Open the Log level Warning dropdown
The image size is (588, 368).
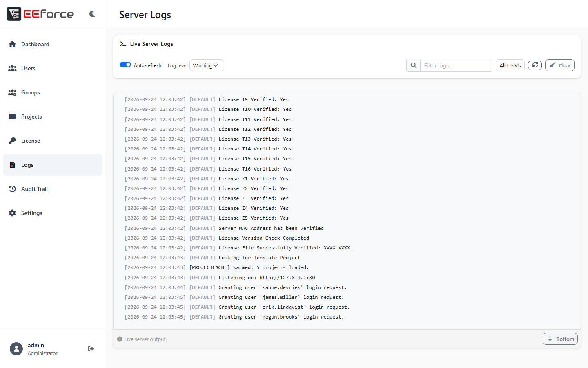click(207, 65)
